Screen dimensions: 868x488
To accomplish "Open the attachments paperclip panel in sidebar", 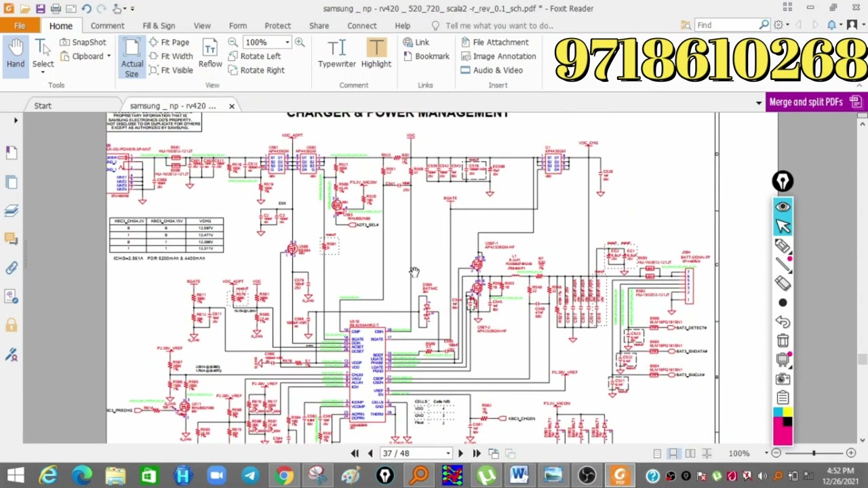I will 12,268.
